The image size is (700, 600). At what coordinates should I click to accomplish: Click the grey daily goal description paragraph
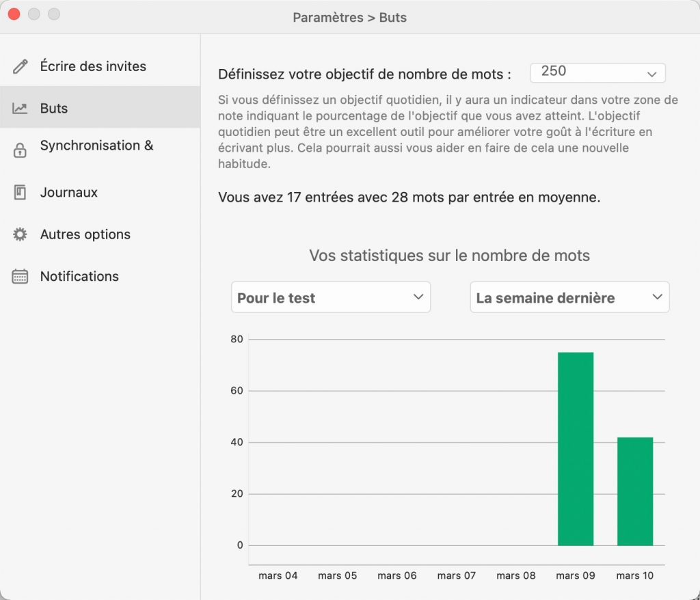(x=448, y=132)
